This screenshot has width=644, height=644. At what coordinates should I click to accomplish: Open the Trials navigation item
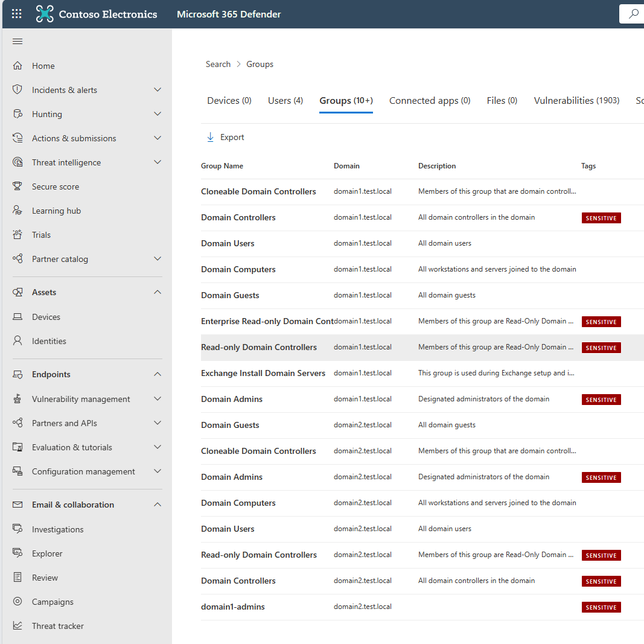point(41,235)
